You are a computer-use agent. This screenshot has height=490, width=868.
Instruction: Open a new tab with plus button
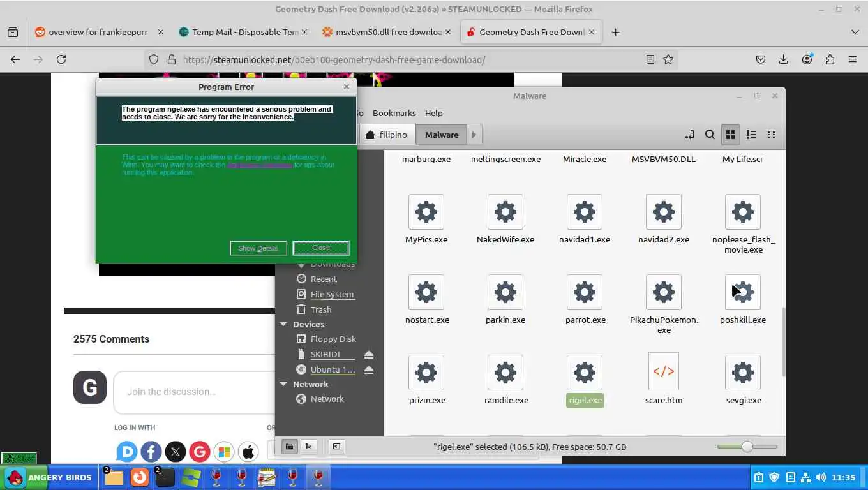[615, 32]
